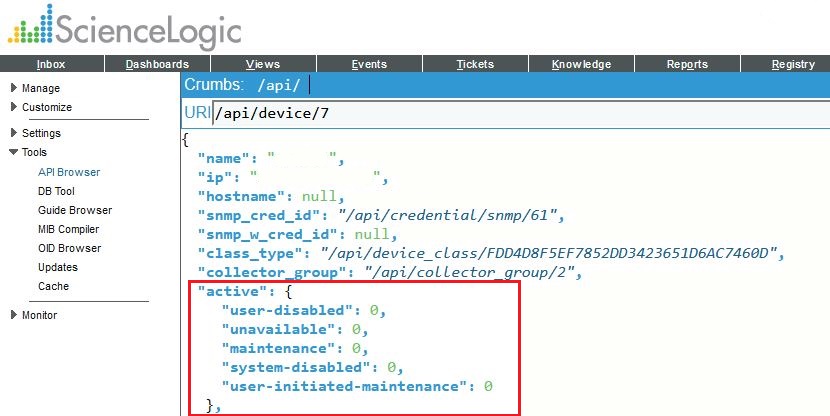Viewport: 830px width, 416px height.
Task: Expand the Settings section
Action: pos(41,133)
